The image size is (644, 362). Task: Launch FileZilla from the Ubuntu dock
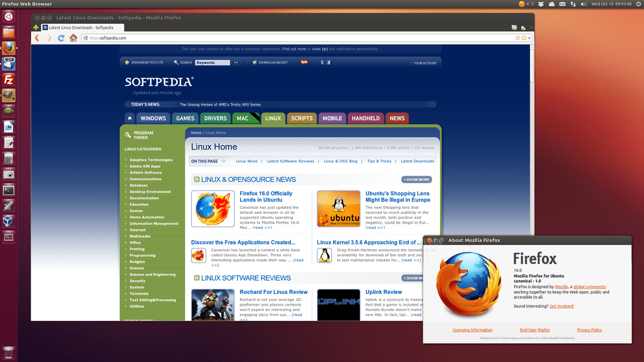click(8, 79)
